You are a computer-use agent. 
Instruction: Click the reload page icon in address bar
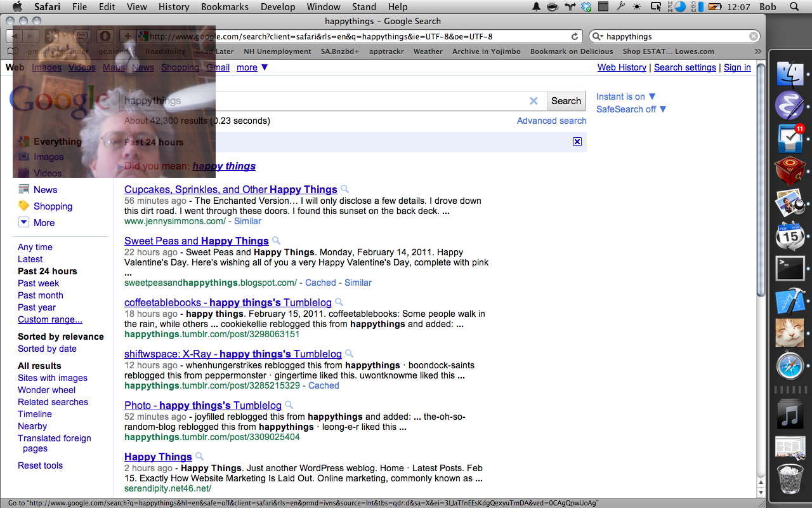click(x=575, y=37)
